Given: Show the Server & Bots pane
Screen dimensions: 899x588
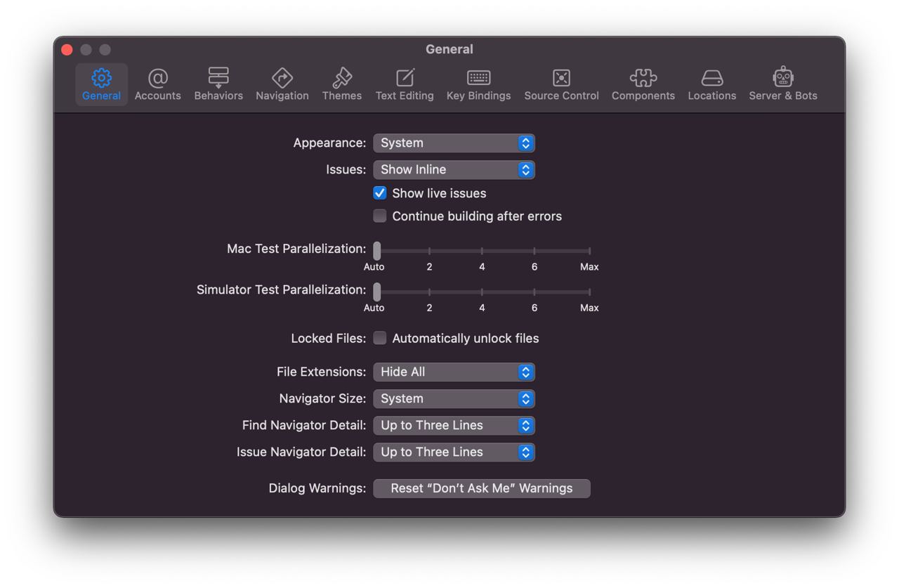Looking at the screenshot, I should (x=782, y=84).
